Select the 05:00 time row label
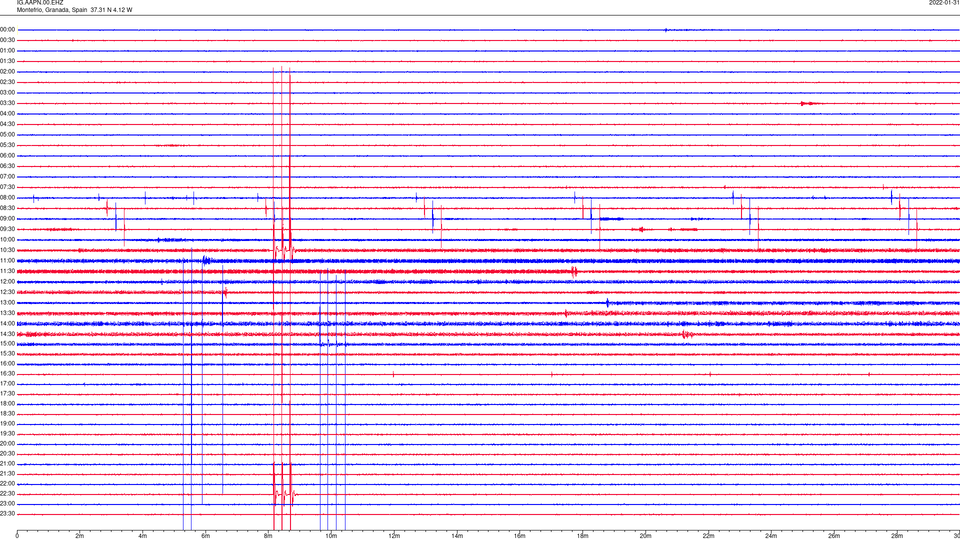Screen dimensions: 960x540 7,135
